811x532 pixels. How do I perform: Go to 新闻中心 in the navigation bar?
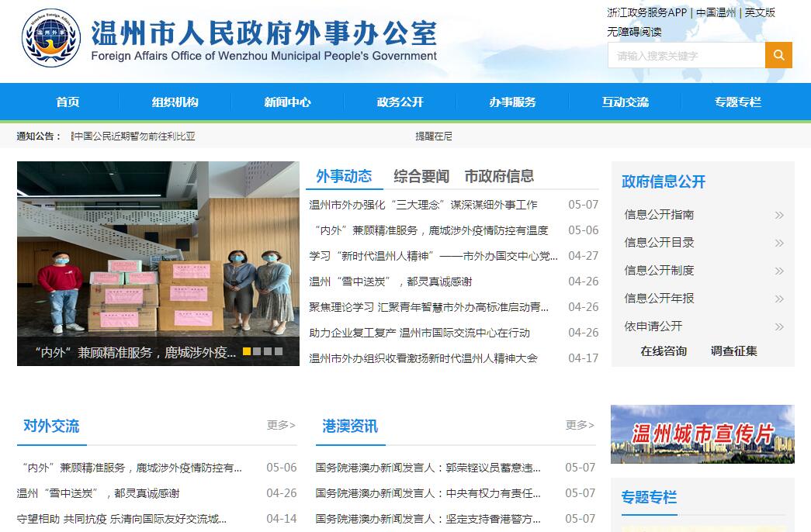(x=288, y=102)
